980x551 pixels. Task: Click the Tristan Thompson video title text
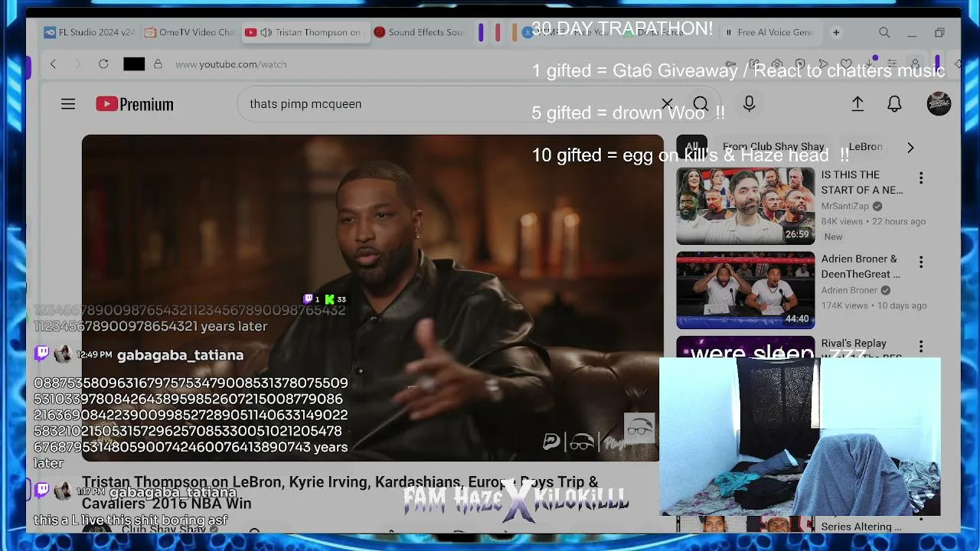coord(340,492)
